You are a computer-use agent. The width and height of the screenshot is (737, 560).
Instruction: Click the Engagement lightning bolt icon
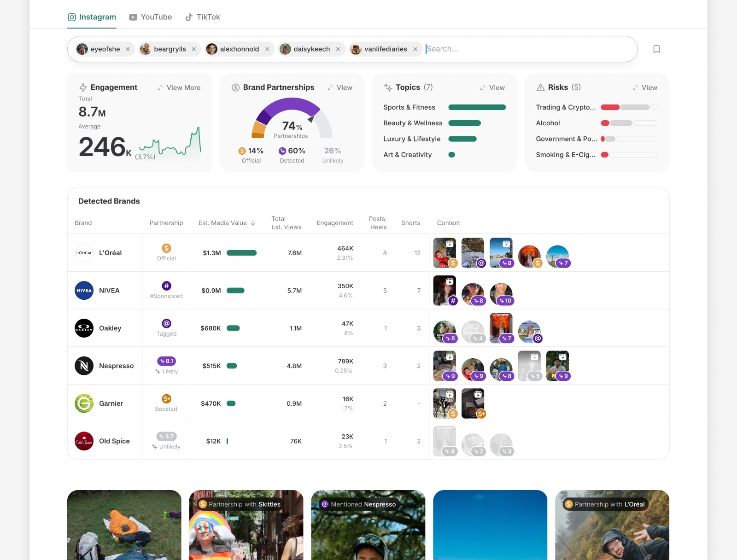click(83, 87)
